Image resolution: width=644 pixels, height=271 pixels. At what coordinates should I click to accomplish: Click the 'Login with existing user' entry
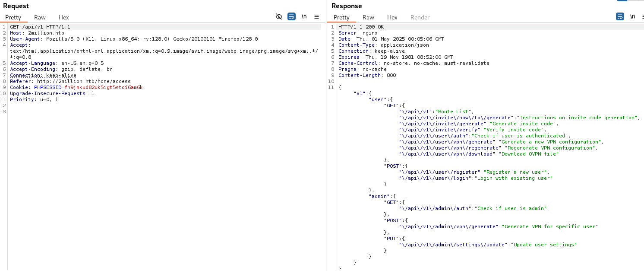tap(476, 178)
